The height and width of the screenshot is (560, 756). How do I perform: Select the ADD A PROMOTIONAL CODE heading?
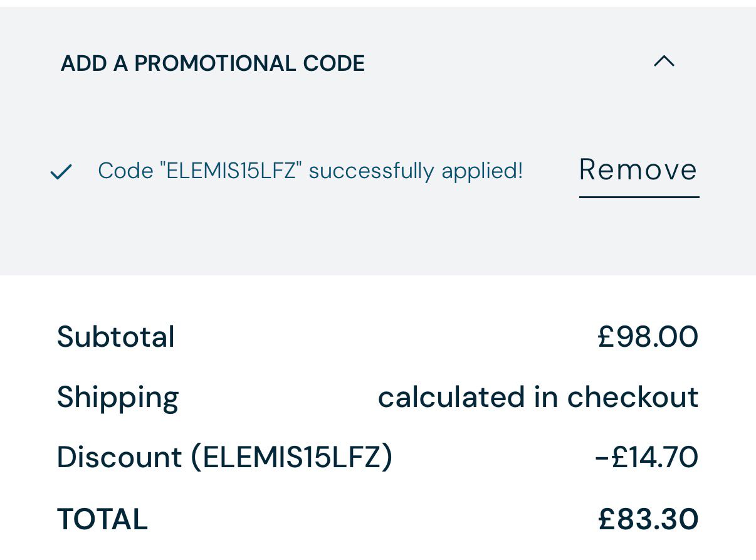tap(213, 63)
